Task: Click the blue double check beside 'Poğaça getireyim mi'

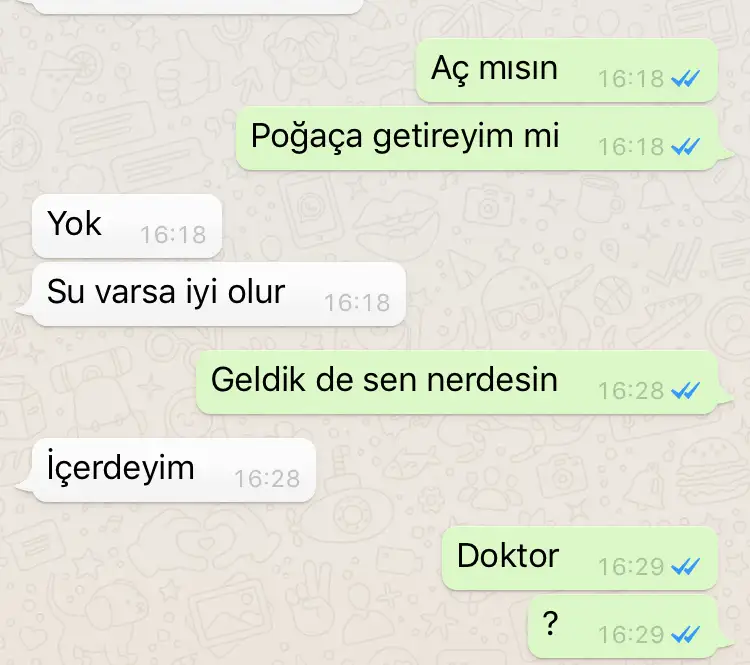Action: pyautogui.click(x=685, y=146)
